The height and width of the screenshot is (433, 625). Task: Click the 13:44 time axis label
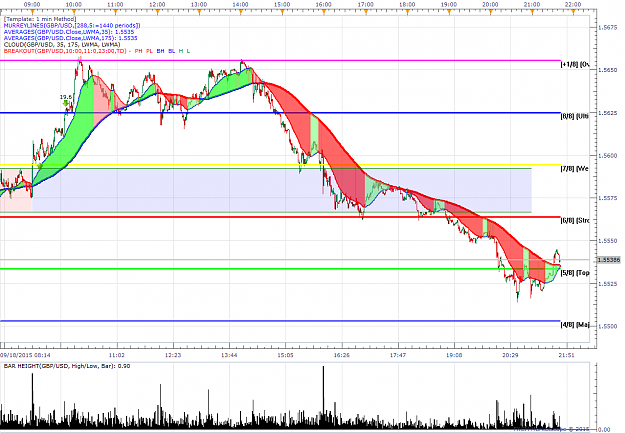[229, 355]
